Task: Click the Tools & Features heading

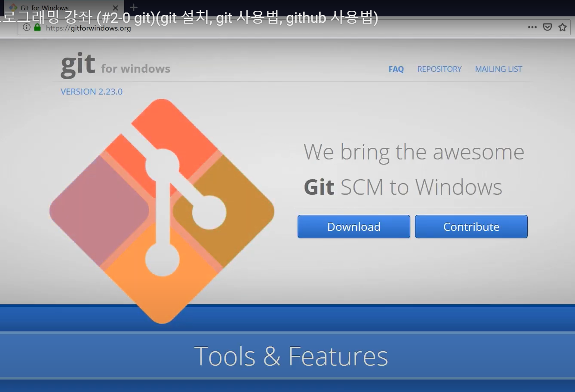Action: pos(291,356)
